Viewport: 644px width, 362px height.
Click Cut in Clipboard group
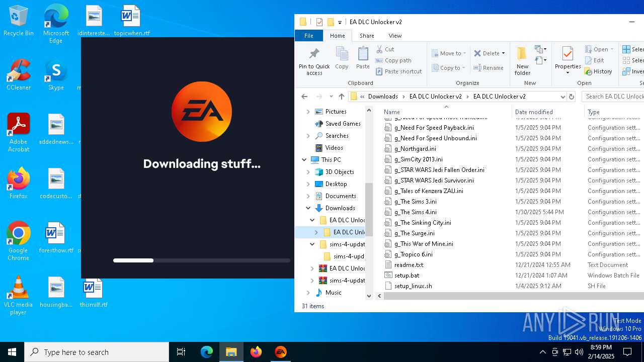385,49
